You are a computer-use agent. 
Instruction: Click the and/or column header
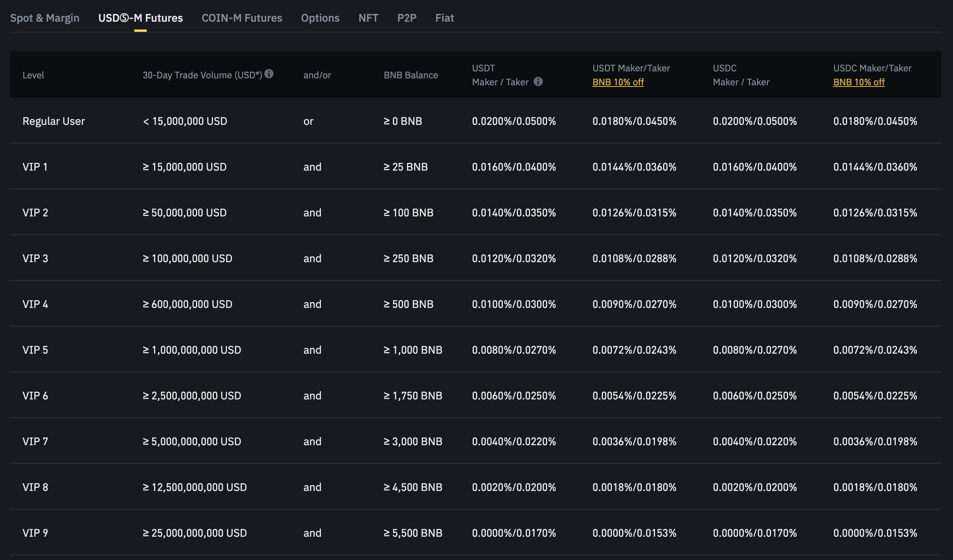click(x=317, y=75)
